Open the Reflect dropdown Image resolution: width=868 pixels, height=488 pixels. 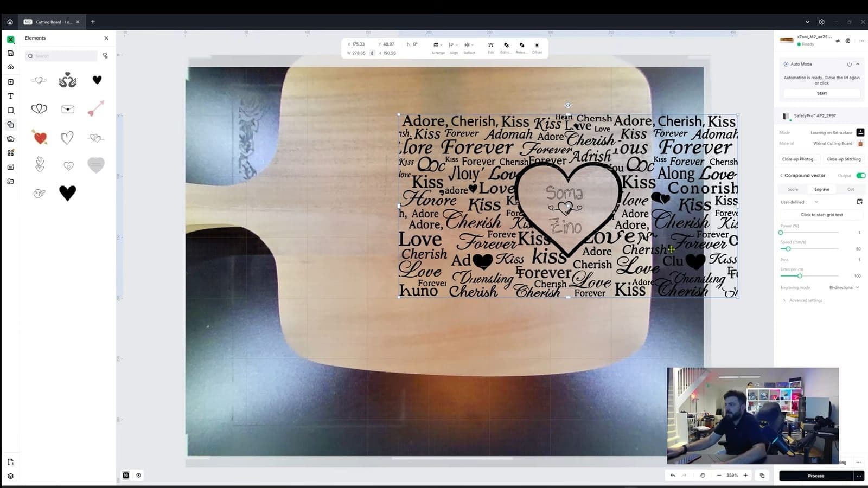(x=469, y=48)
